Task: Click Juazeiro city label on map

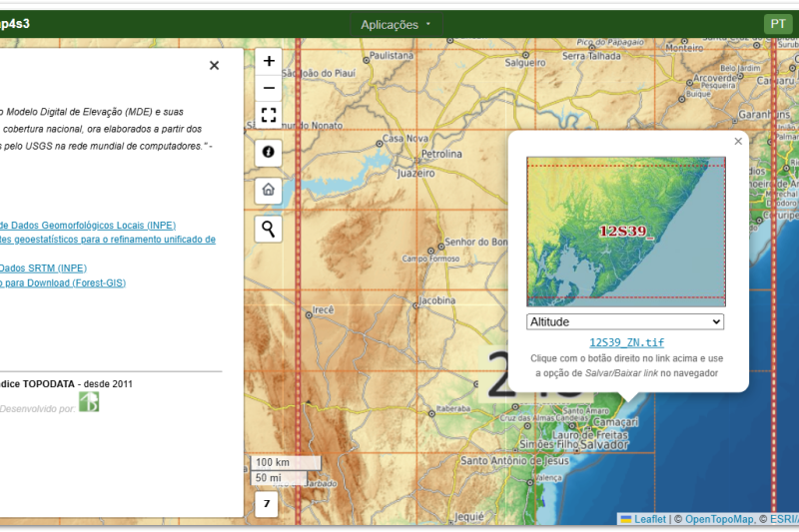Action: (416, 173)
